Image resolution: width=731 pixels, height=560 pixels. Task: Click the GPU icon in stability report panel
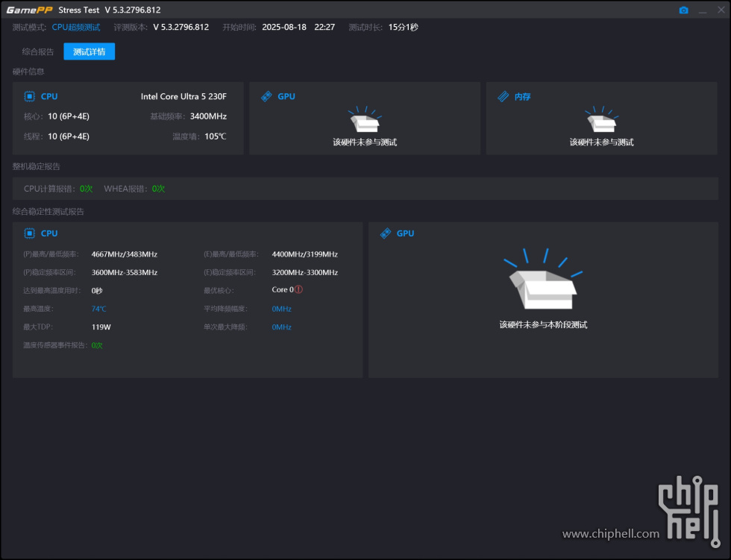[x=386, y=233]
